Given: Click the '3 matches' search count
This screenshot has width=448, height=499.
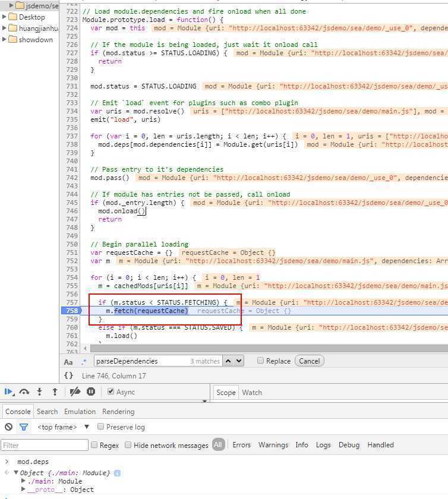Looking at the screenshot, I should (205, 361).
